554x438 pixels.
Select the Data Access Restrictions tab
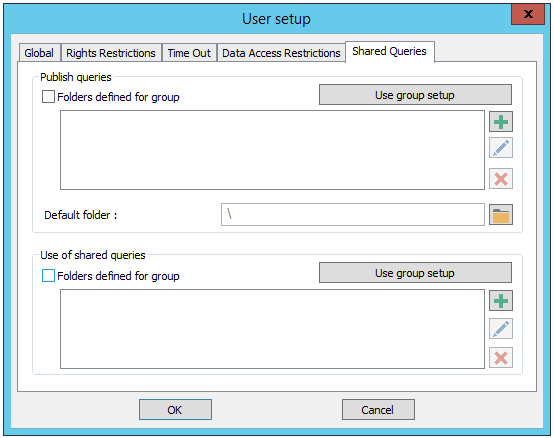coord(281,53)
